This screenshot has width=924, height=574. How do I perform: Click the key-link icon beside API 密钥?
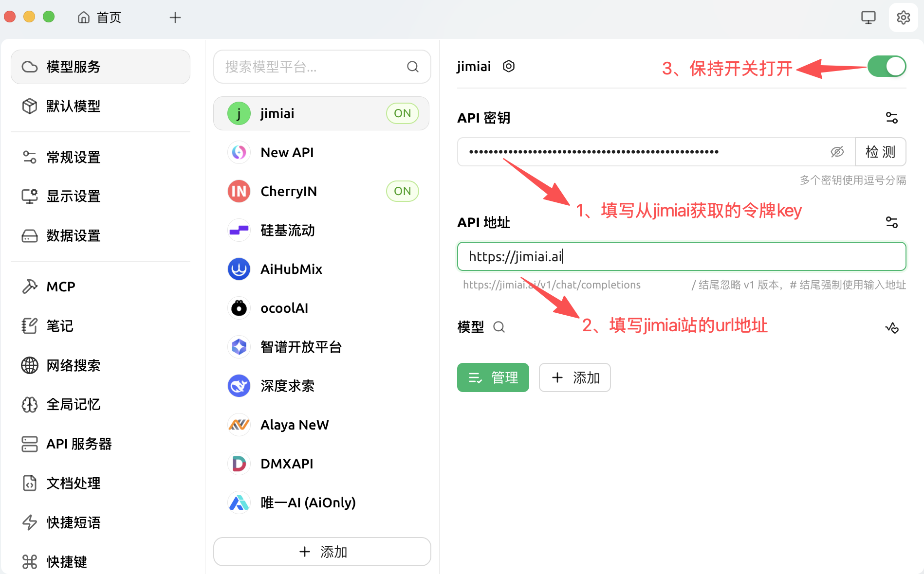click(x=892, y=117)
